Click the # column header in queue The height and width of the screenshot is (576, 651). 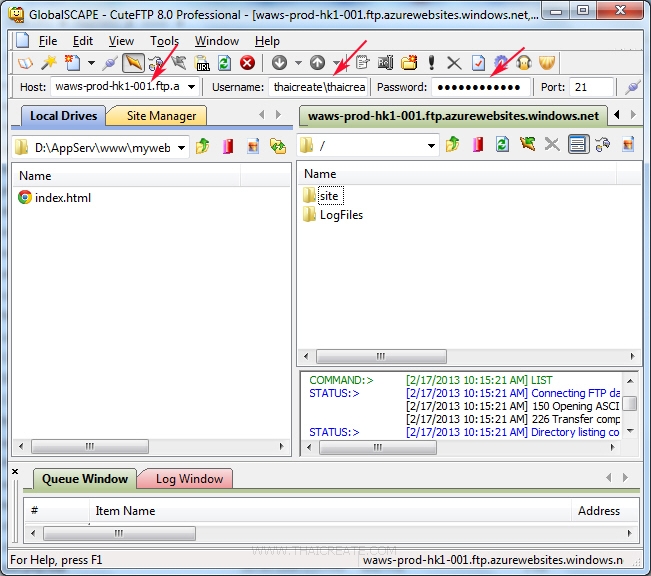(56, 510)
